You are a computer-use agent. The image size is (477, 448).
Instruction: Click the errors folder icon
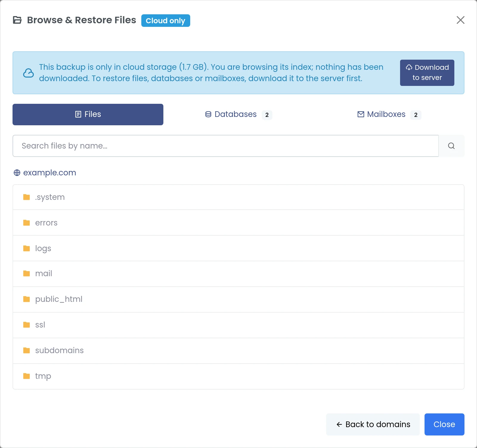(x=27, y=223)
